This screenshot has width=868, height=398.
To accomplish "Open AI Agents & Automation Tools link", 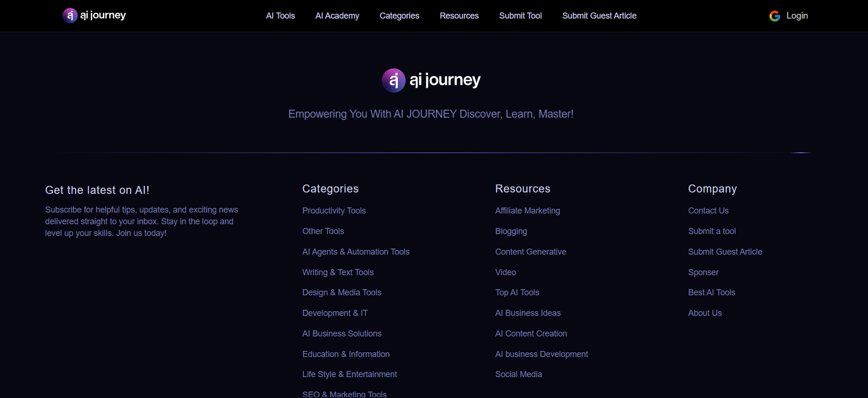I will tap(356, 252).
